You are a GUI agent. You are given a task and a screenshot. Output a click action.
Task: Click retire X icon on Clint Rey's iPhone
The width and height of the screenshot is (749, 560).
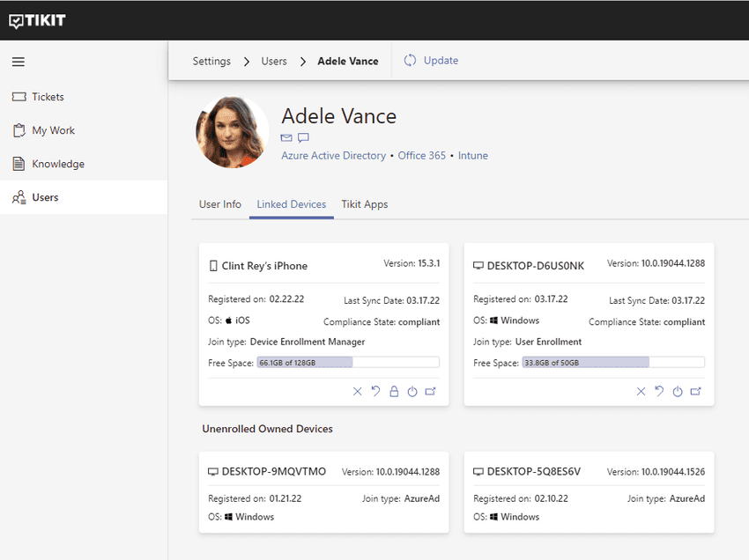point(357,392)
